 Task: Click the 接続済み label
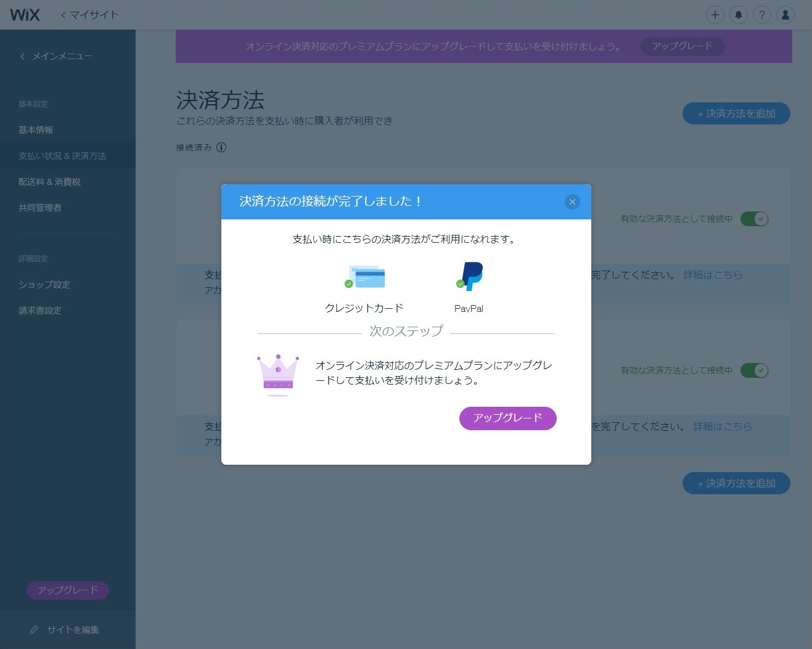click(x=194, y=148)
